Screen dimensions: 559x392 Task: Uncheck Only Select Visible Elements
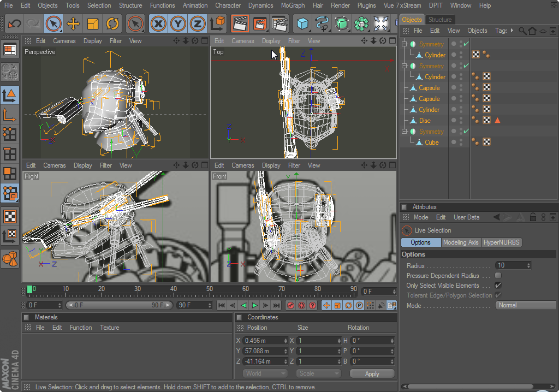pyautogui.click(x=498, y=286)
